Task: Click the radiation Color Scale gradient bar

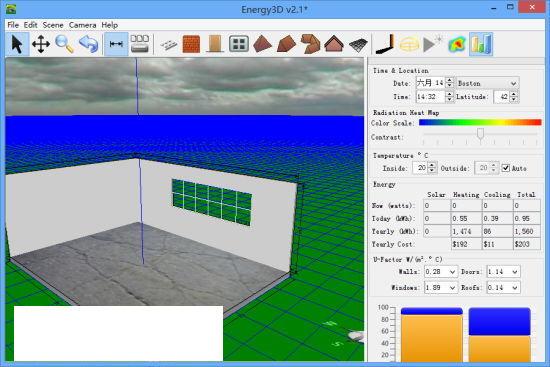Action: point(480,122)
